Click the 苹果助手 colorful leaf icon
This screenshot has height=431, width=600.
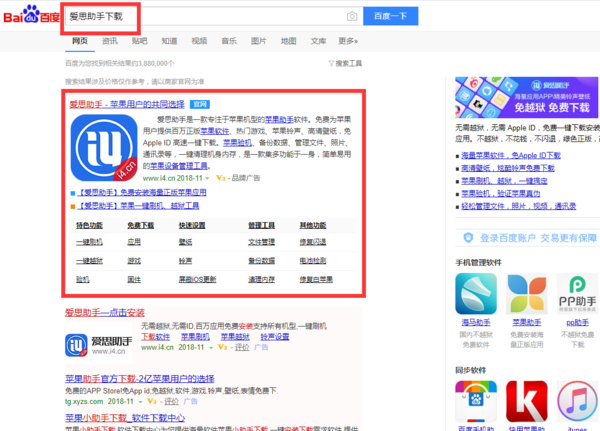click(x=527, y=294)
